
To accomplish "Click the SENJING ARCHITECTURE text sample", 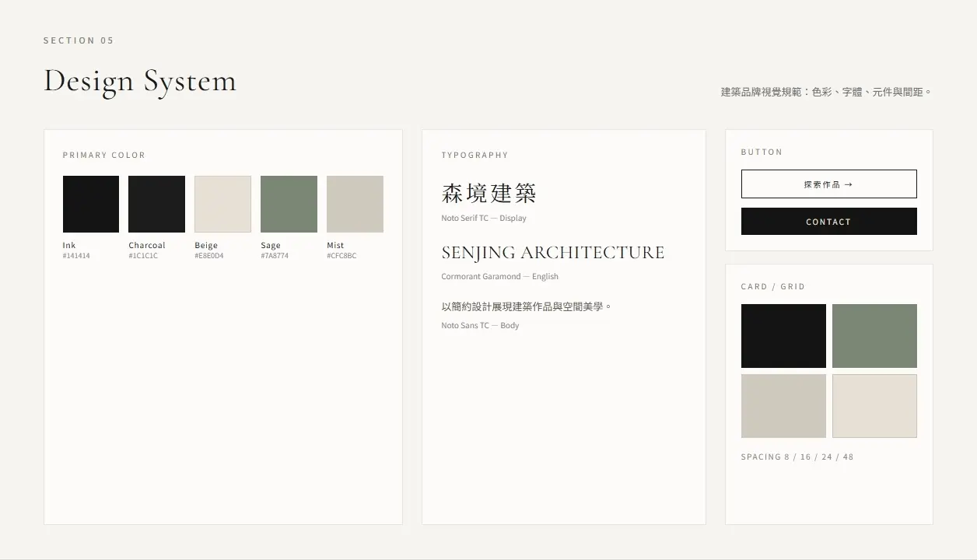I will tap(553, 253).
